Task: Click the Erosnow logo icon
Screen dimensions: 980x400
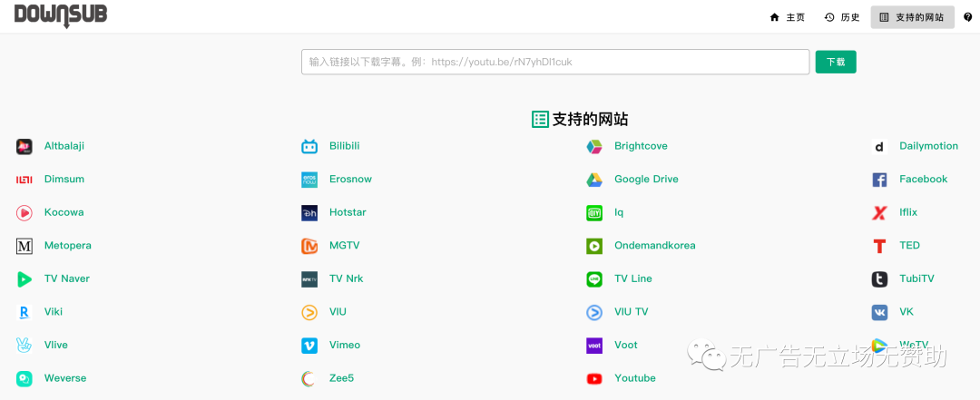Action: (x=309, y=180)
